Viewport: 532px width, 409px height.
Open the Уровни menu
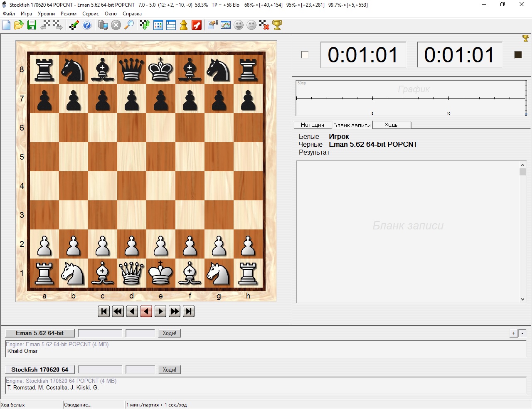pos(46,14)
